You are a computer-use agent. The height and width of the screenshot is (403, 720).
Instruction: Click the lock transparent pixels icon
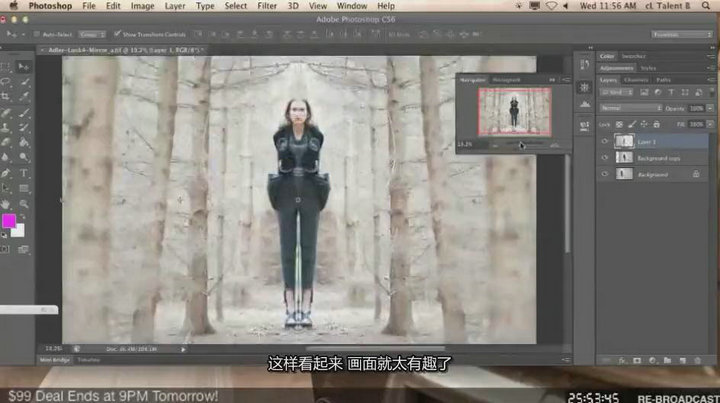619,123
